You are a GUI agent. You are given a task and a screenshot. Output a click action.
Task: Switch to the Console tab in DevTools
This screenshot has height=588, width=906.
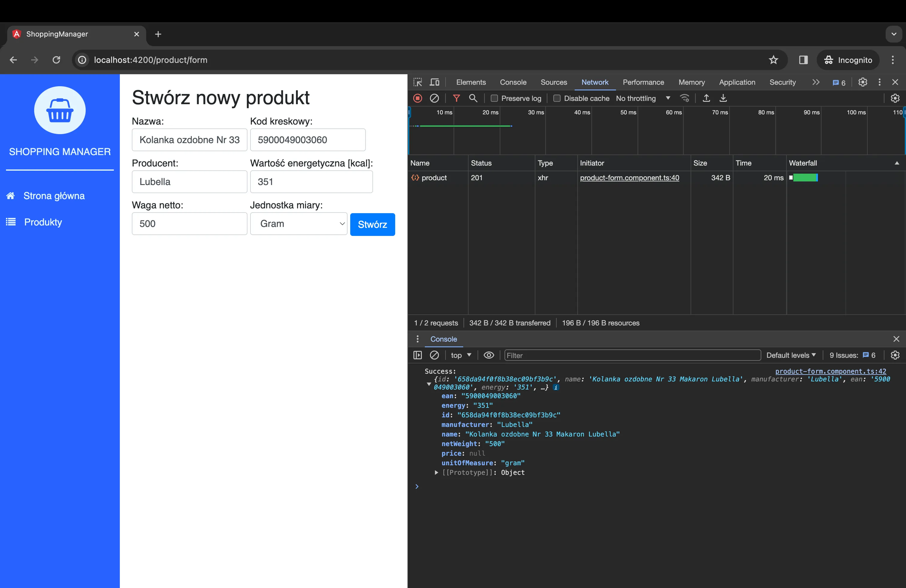[513, 82]
